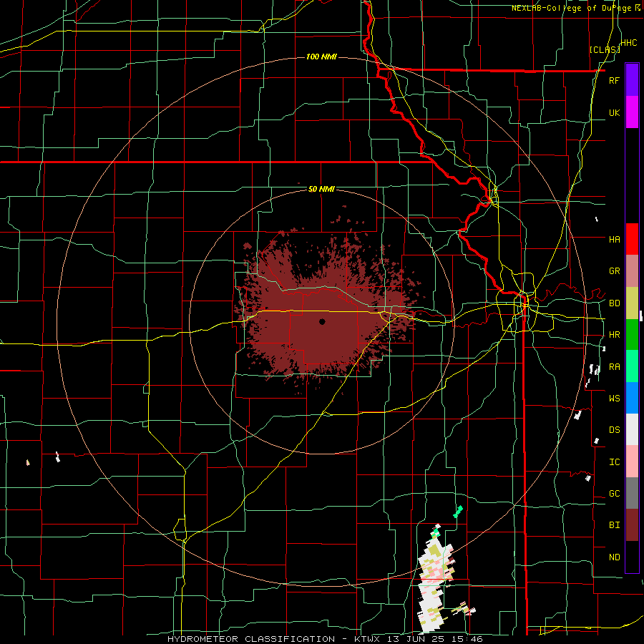
Task: Click the 'HR' legend label
Action: 614,335
